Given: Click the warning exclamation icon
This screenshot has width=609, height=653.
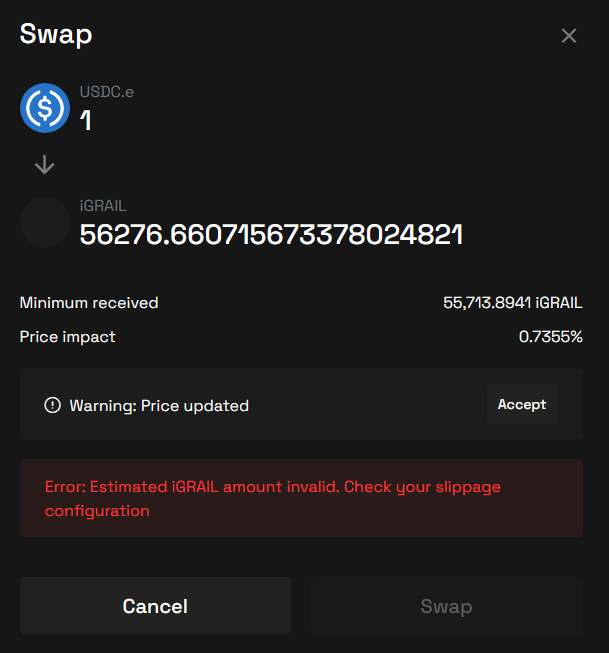Looking at the screenshot, I should click(x=52, y=405).
